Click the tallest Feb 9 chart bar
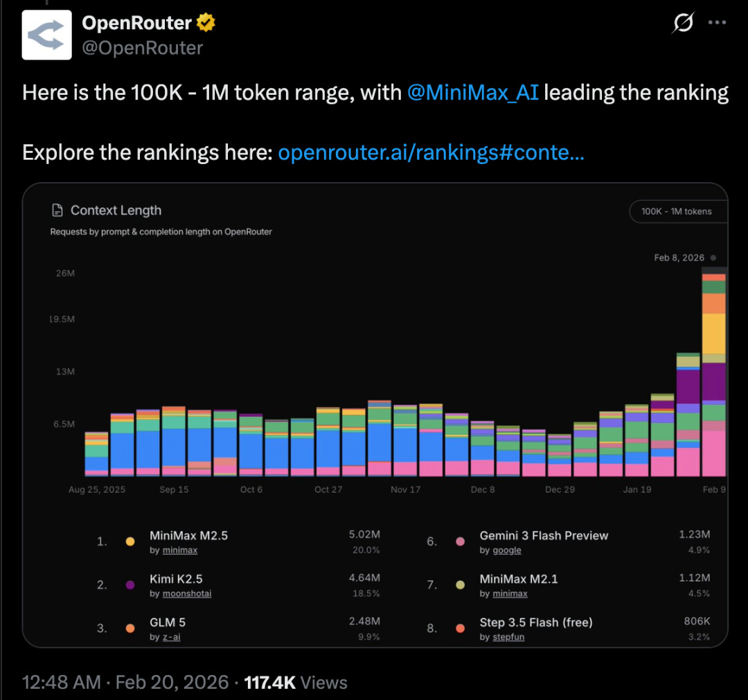This screenshot has width=748, height=700. 713,374
